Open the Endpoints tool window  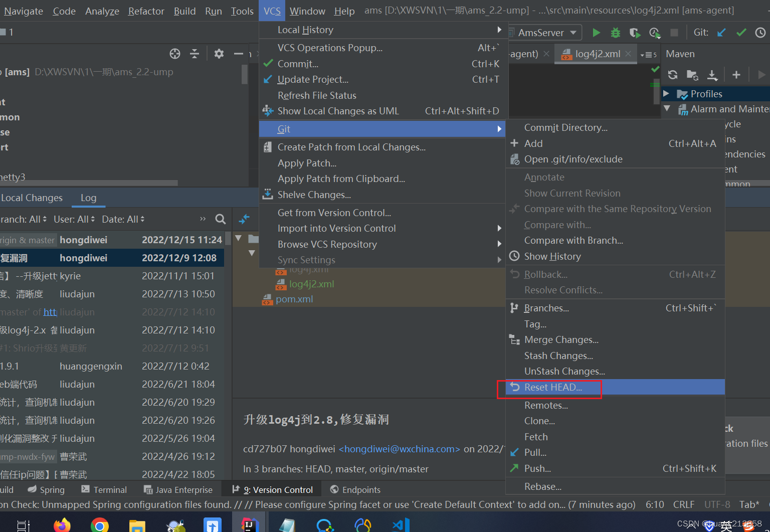point(355,489)
